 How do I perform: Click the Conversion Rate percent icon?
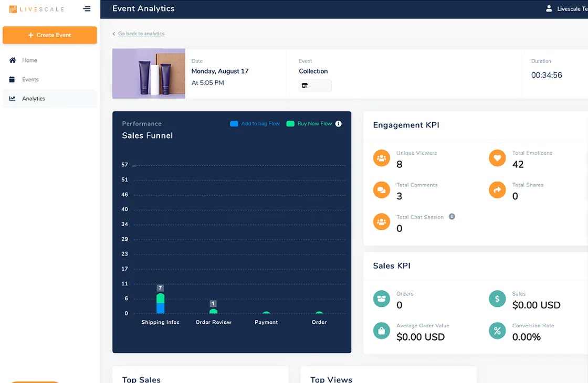click(497, 331)
